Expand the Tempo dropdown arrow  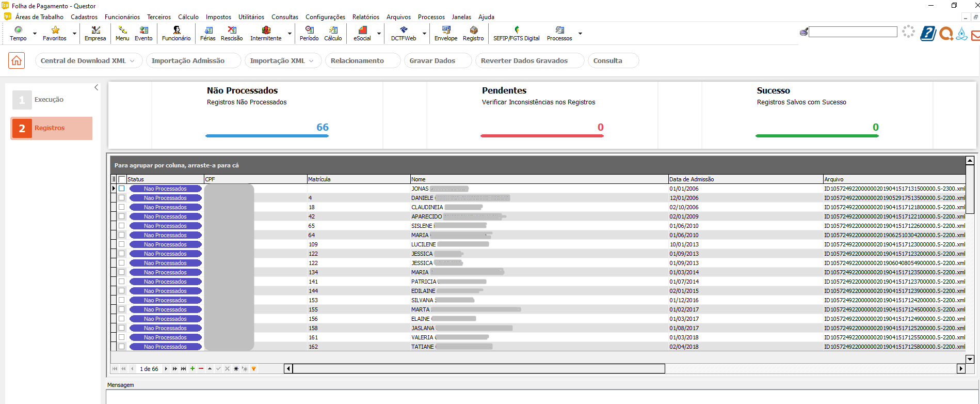tap(35, 34)
